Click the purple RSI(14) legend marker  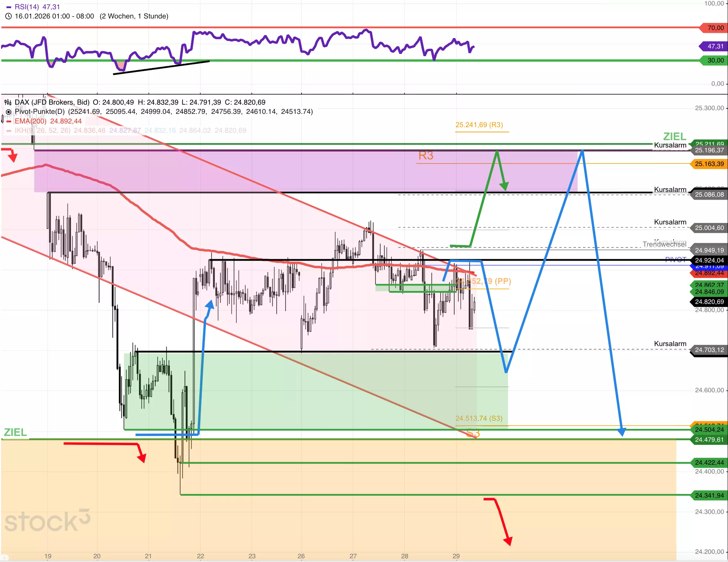9,7
